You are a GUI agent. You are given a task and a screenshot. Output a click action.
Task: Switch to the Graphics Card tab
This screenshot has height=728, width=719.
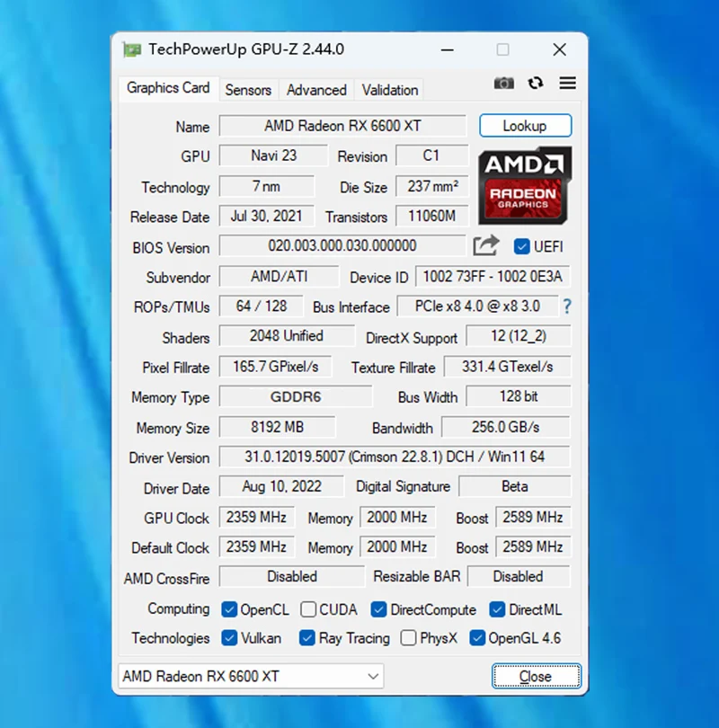pos(168,88)
